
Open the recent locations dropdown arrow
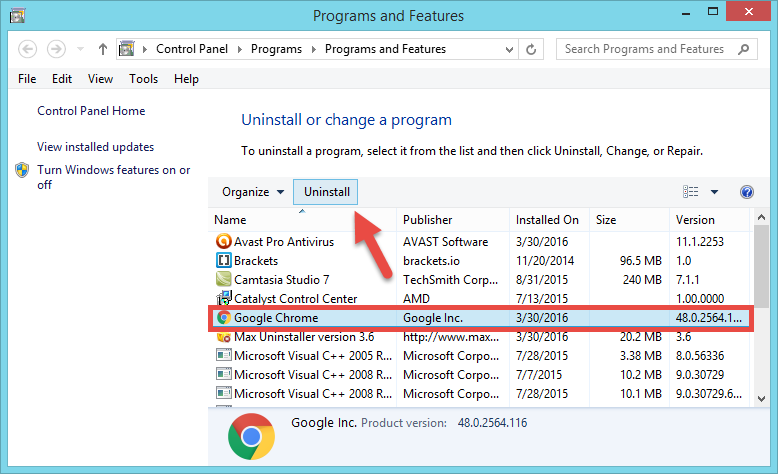[x=80, y=49]
